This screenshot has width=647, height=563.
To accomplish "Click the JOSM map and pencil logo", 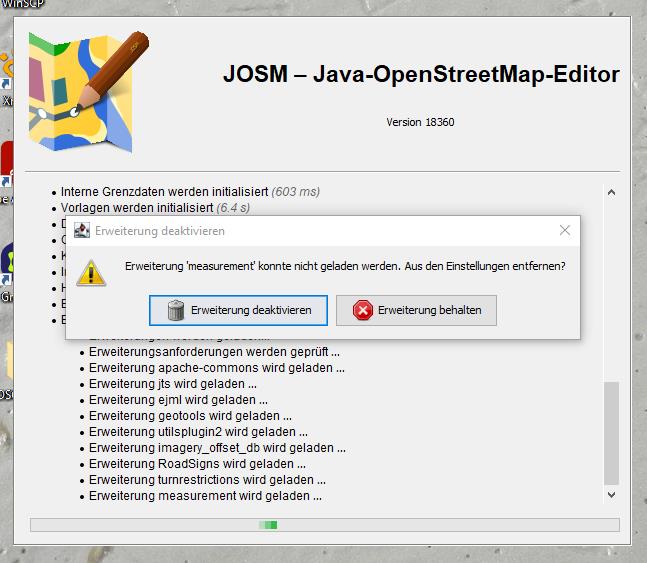I will [87, 92].
